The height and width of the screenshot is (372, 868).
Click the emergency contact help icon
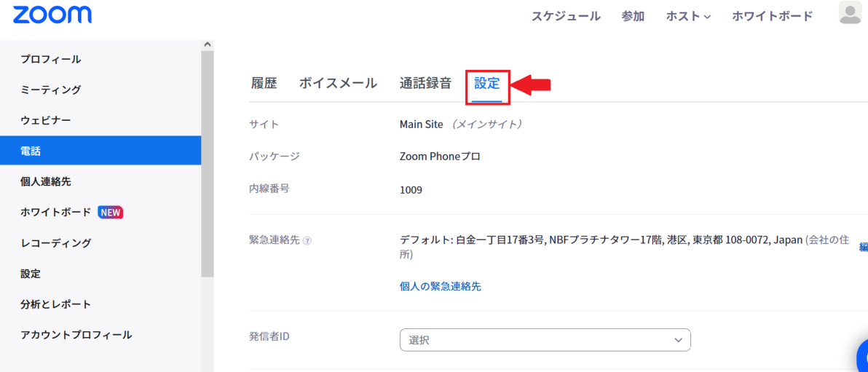click(x=307, y=241)
